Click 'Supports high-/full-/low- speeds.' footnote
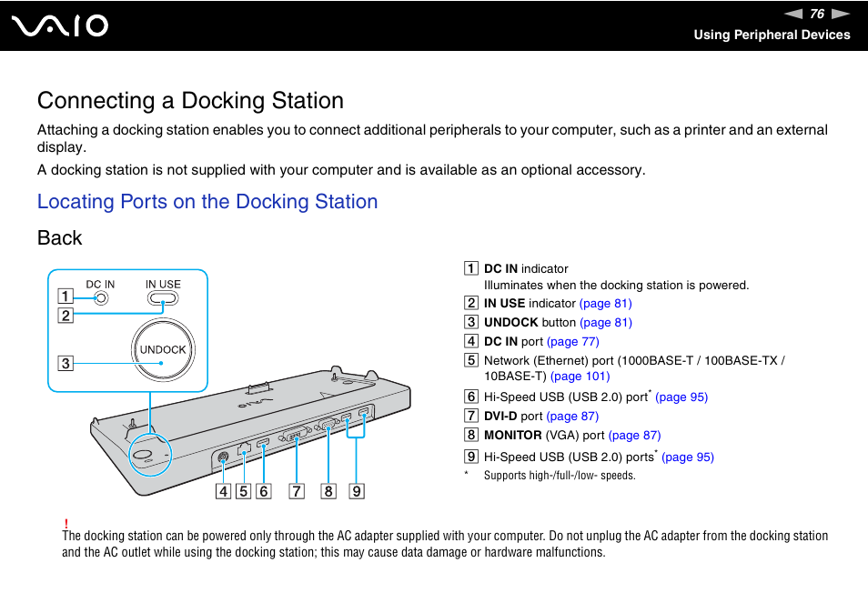The height and width of the screenshot is (613, 868). [560, 476]
